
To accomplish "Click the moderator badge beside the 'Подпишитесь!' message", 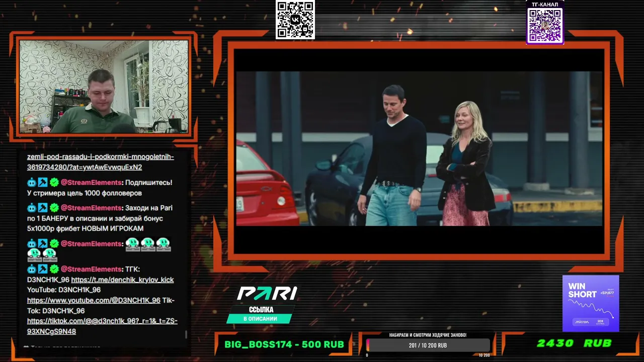I will click(x=43, y=183).
